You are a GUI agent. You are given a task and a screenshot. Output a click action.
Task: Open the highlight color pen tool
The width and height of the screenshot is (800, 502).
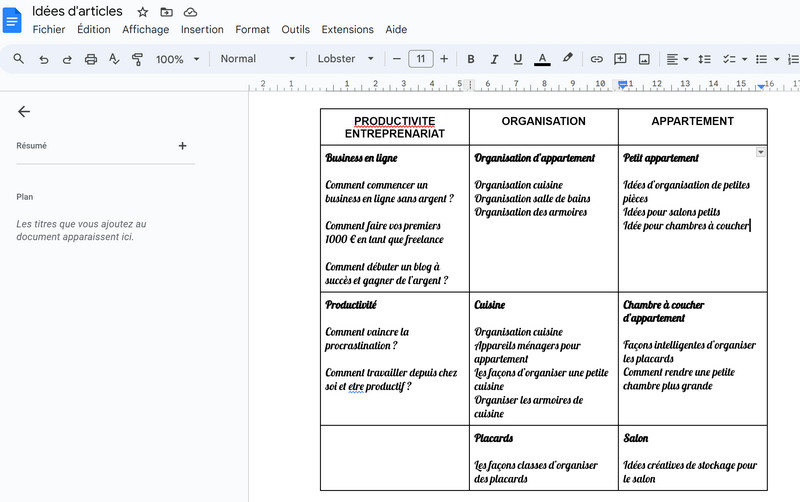pos(567,58)
